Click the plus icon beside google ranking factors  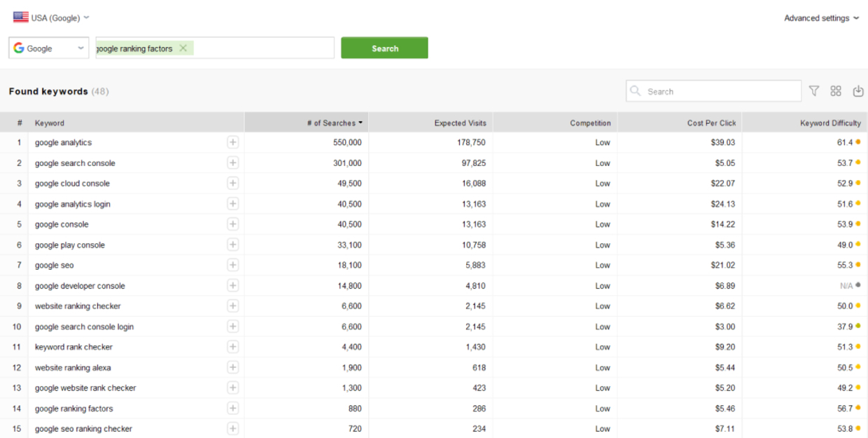[232, 408]
